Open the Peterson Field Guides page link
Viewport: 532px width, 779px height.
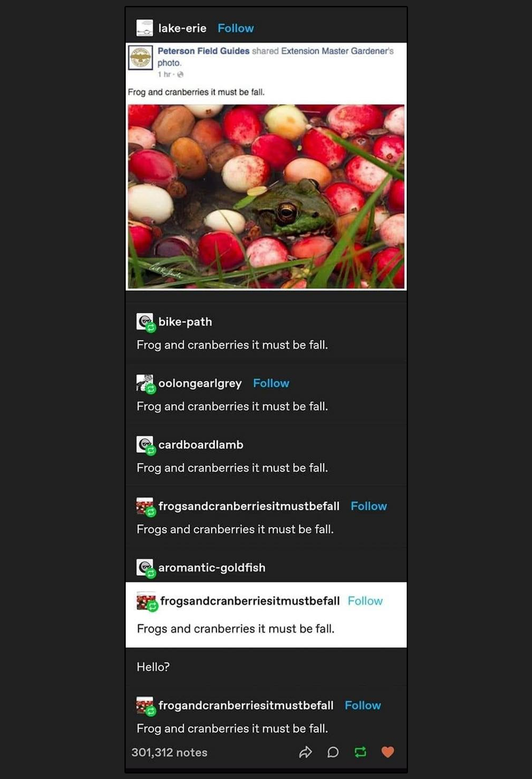pyautogui.click(x=204, y=51)
